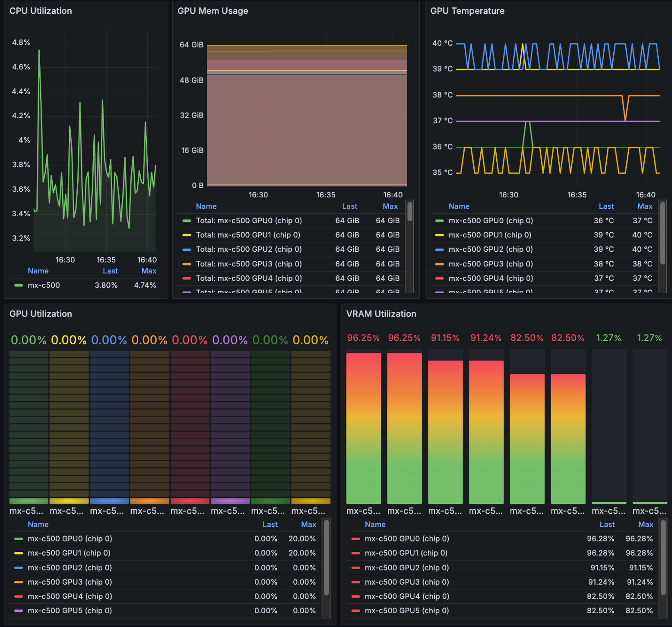Open the GPU Utilization panel title
The image size is (672, 627).
click(41, 314)
